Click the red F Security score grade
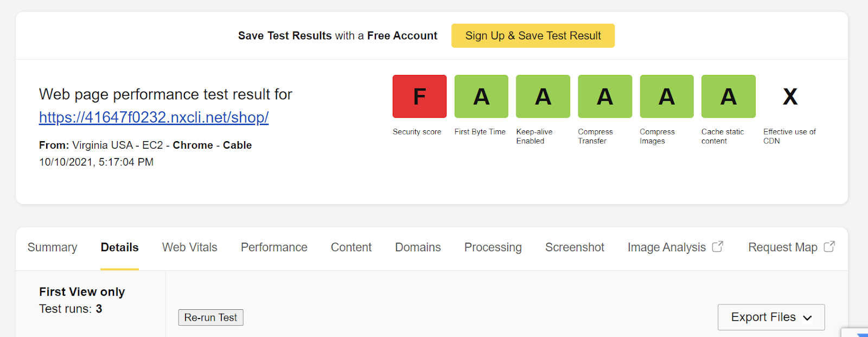868x337 pixels. click(419, 96)
